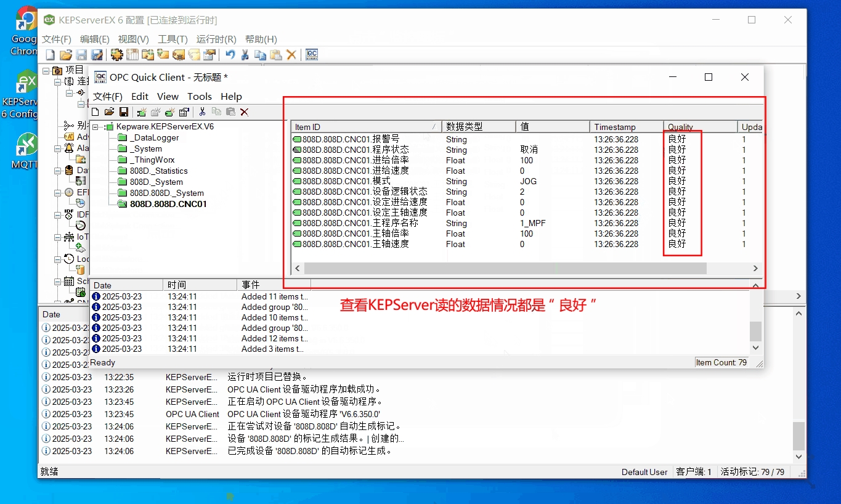Click Save floppy icon in Quick Client toolbar

(x=124, y=112)
